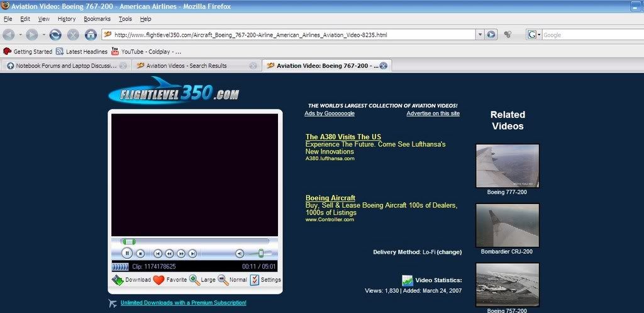Click the www.Controller.com URL
The height and width of the screenshot is (313, 644).
point(330,220)
